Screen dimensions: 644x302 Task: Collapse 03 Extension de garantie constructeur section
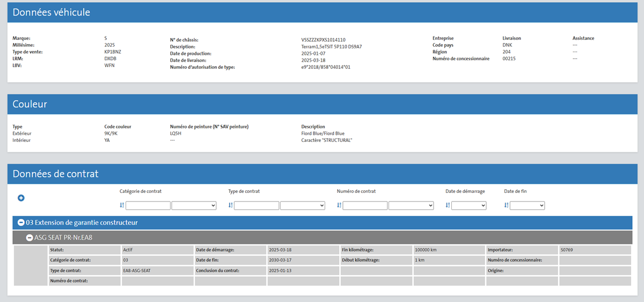[x=21, y=222]
